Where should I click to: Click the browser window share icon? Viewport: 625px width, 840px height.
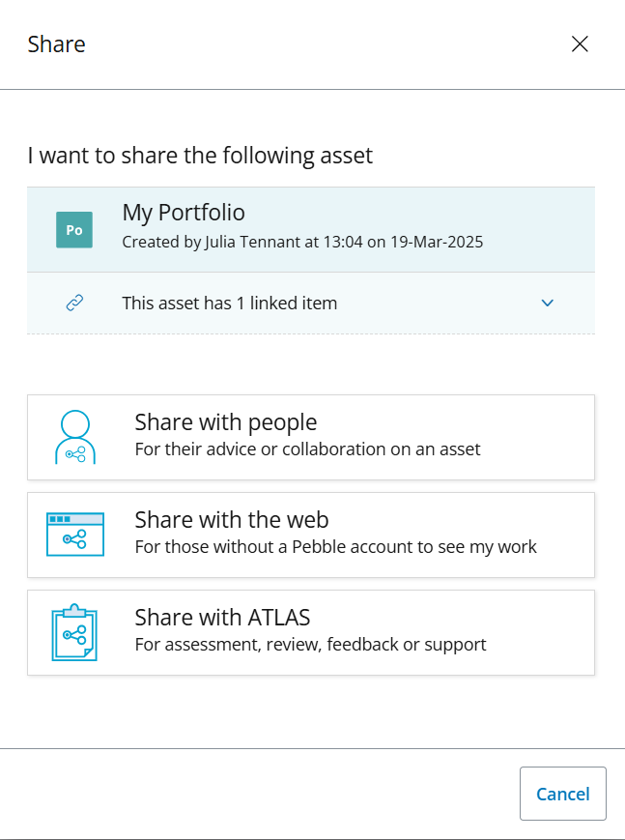click(75, 535)
